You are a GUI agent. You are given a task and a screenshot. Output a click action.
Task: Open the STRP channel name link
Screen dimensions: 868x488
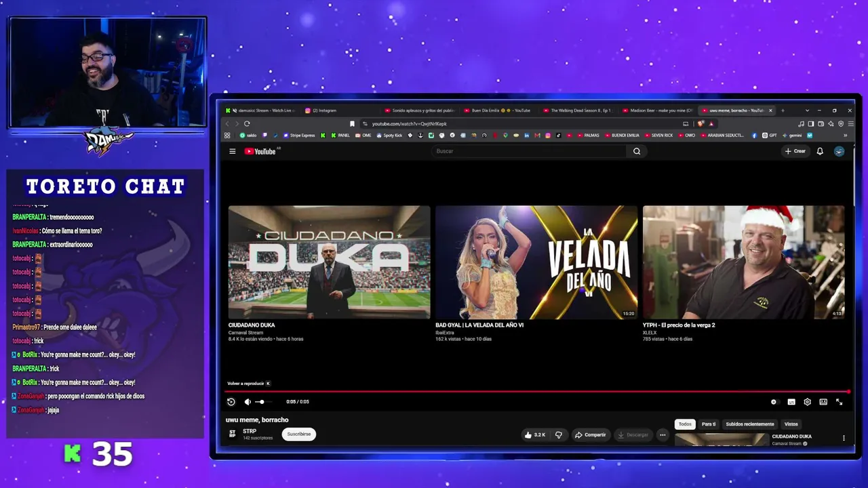click(250, 431)
